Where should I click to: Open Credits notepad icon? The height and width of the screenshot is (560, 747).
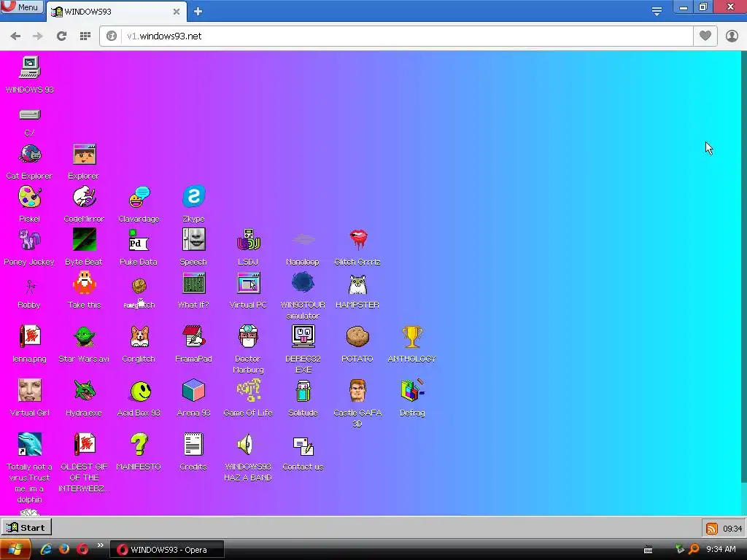pos(193,444)
